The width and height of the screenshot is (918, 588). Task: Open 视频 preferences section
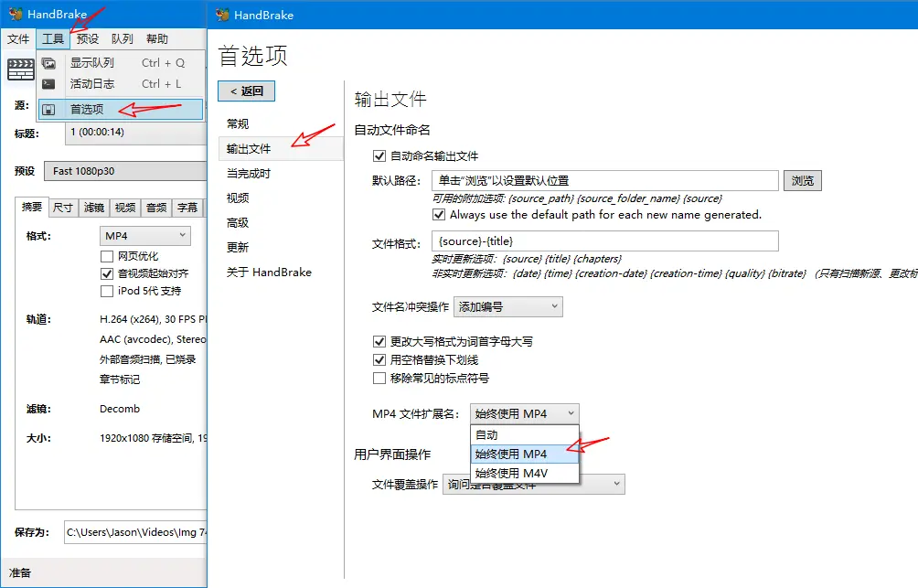tap(281, 198)
